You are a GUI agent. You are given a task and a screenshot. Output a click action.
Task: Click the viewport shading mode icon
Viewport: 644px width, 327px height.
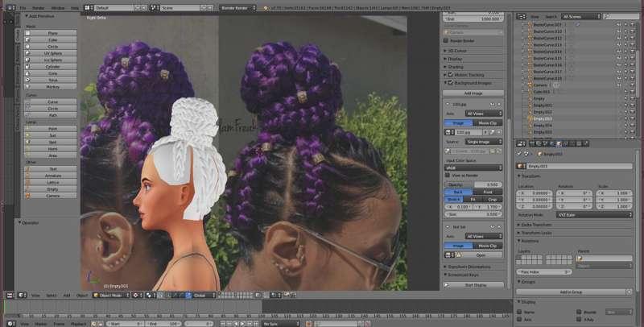click(137, 295)
